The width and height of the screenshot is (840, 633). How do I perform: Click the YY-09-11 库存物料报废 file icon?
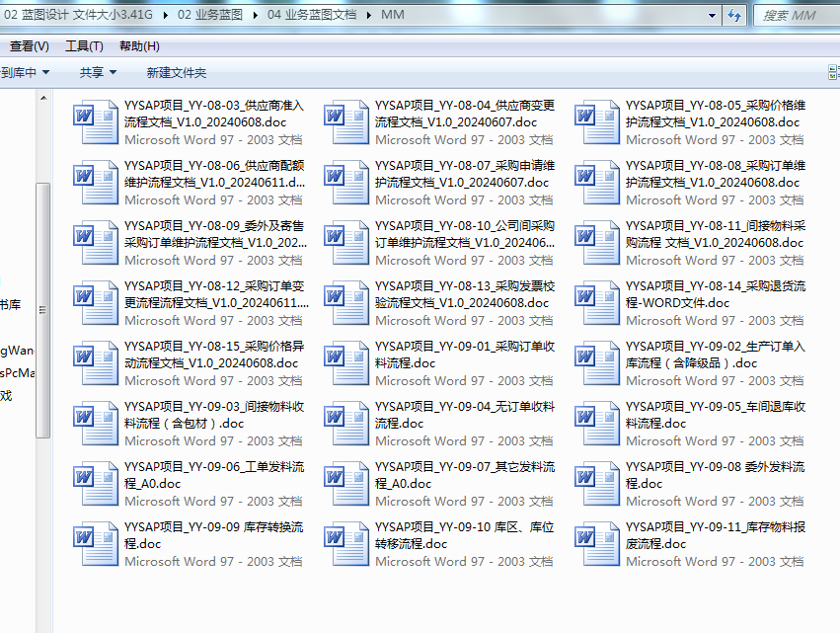[597, 543]
